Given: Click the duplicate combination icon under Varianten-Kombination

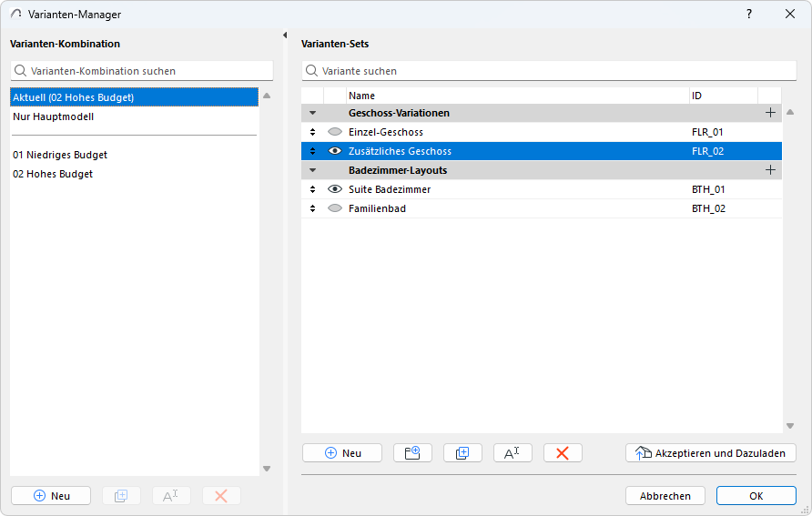Looking at the screenshot, I should point(121,496).
